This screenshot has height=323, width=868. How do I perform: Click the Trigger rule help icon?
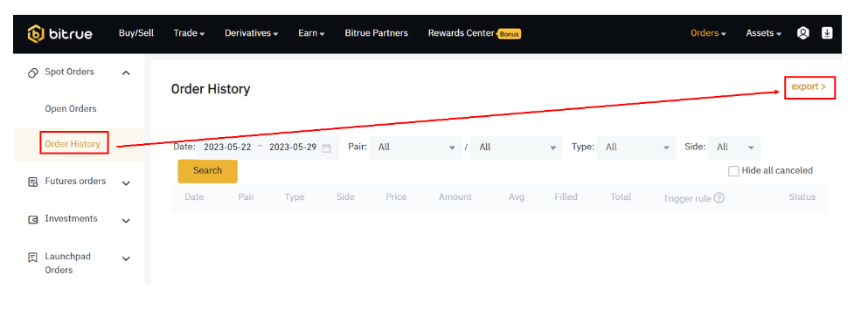click(719, 197)
